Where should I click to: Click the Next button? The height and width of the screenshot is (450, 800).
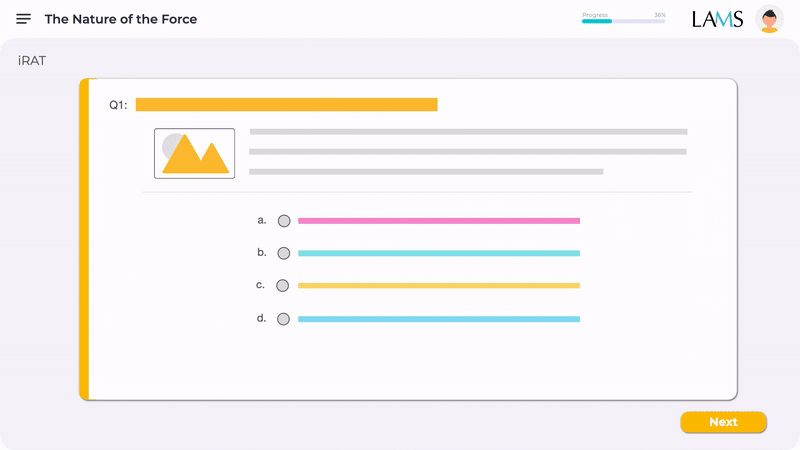(x=723, y=422)
